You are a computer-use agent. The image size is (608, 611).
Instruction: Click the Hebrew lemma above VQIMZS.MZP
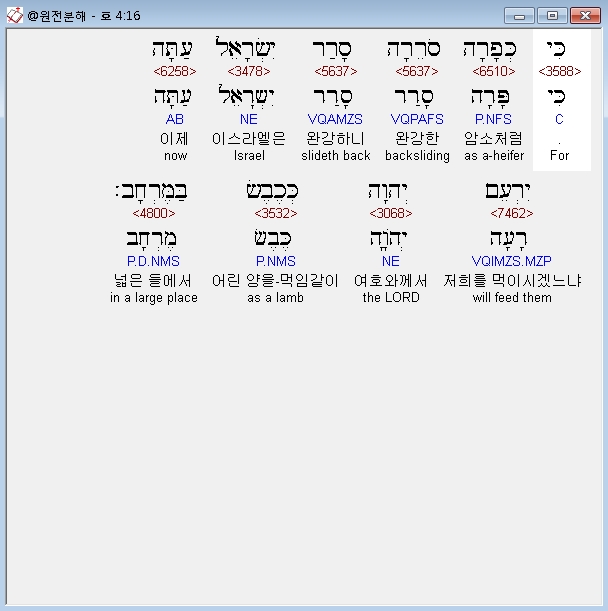pos(509,238)
